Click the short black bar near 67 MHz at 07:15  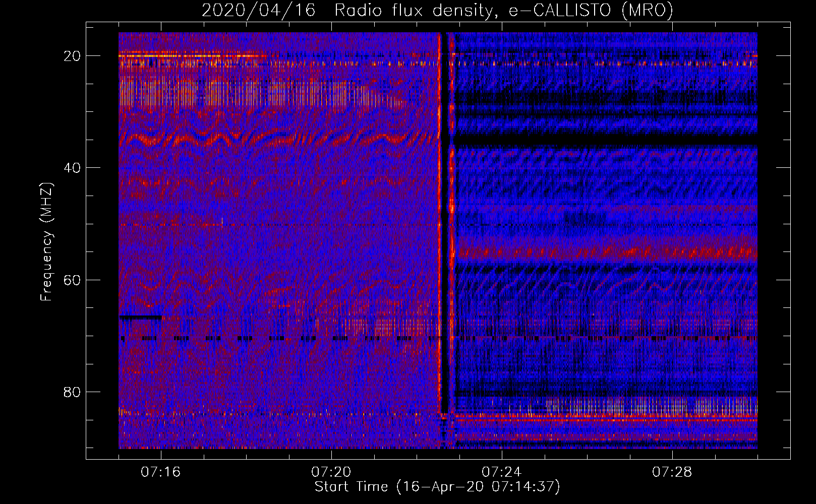click(141, 318)
